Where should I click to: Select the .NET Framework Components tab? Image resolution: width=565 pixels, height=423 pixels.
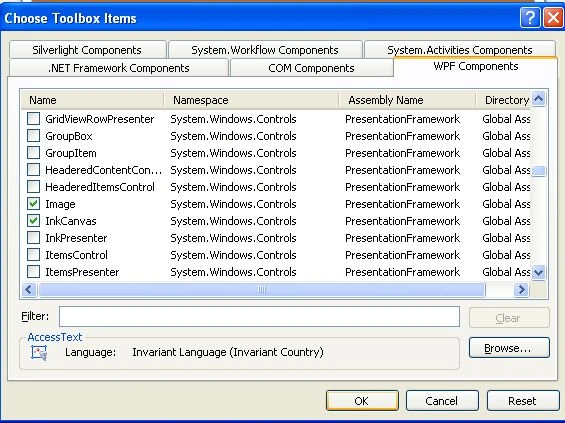[x=119, y=68]
